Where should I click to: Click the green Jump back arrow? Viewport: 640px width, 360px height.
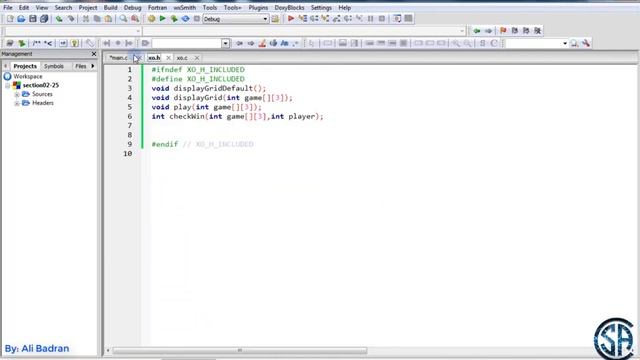point(476,31)
